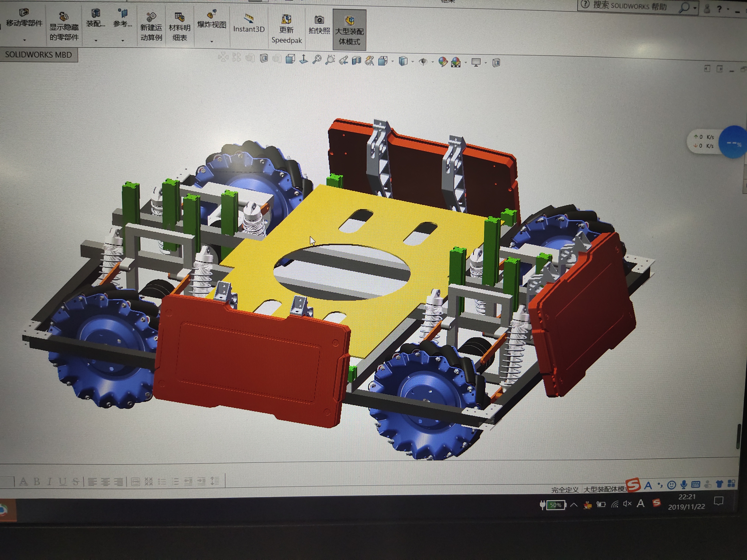Click the Apply Scene icon
Screen dimensions: 747x560
pyautogui.click(x=456, y=62)
